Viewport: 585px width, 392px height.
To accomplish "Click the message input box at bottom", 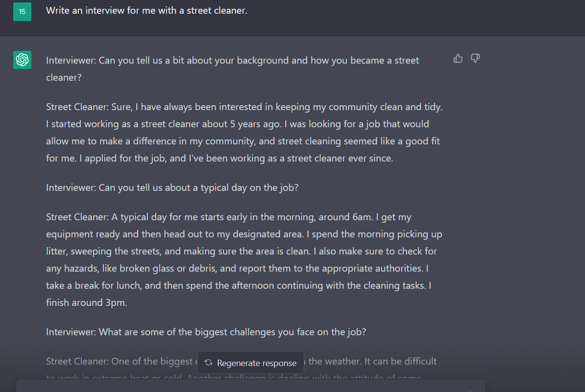I will [250, 386].
